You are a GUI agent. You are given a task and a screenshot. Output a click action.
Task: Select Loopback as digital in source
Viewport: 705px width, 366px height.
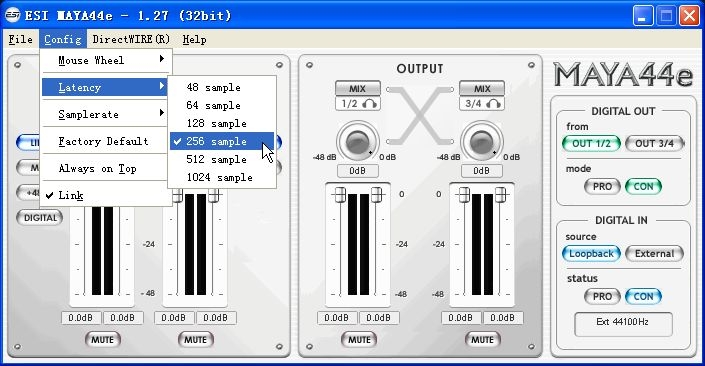coord(591,254)
